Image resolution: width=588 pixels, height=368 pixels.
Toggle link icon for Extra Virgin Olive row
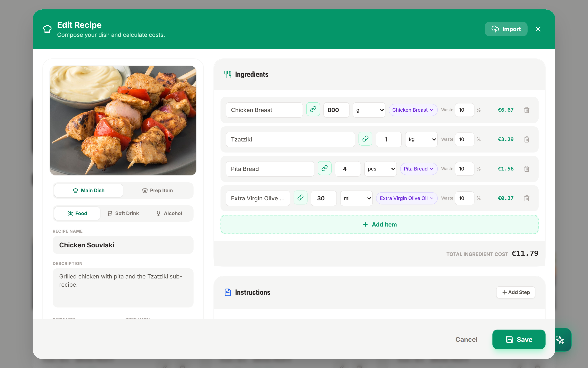click(x=300, y=198)
